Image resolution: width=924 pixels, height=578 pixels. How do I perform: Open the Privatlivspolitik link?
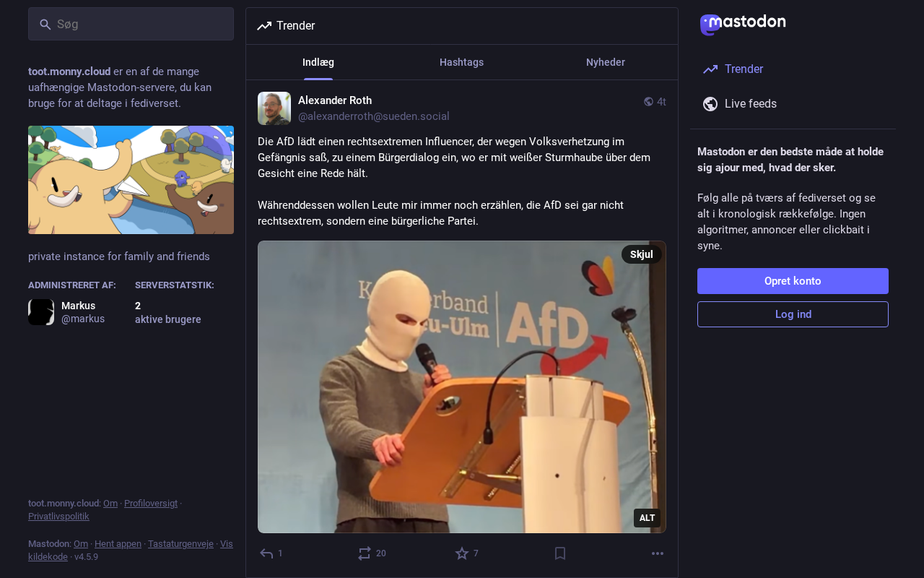tap(58, 517)
